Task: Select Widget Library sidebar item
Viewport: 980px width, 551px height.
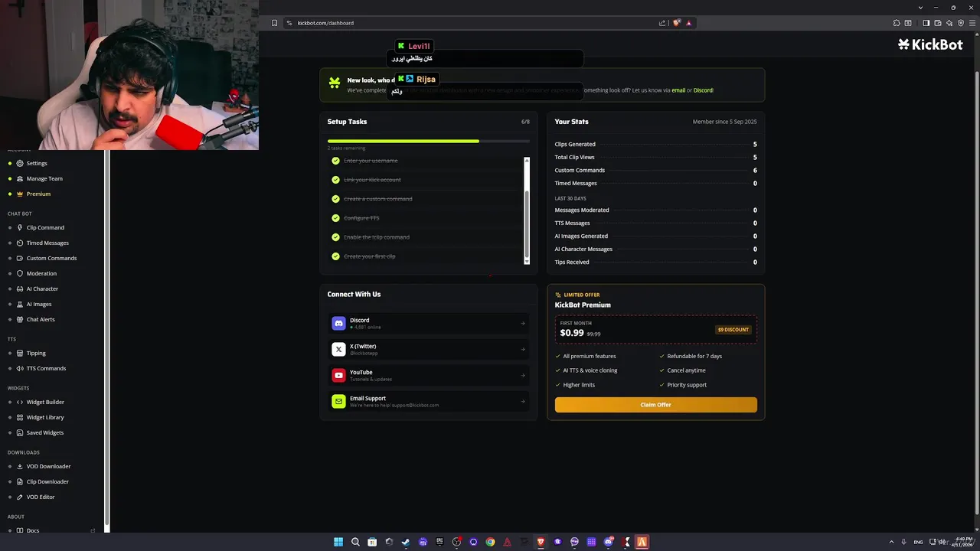Action: 45,417
